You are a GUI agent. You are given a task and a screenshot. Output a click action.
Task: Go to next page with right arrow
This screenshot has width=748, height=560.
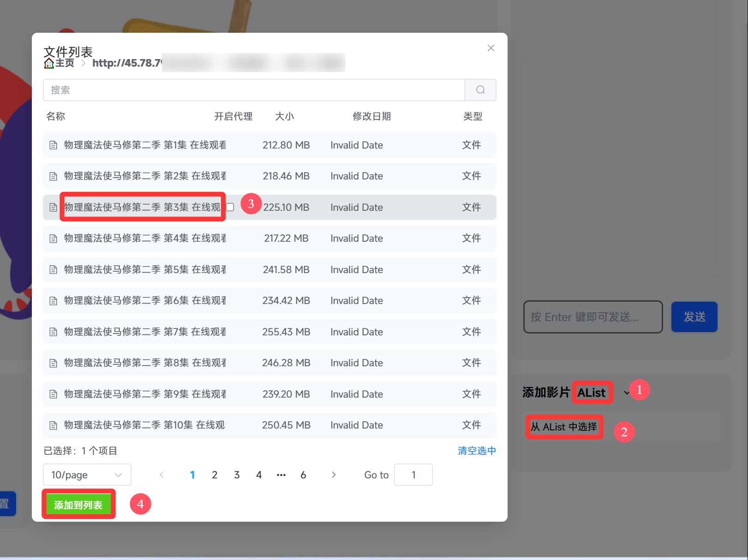click(x=334, y=475)
